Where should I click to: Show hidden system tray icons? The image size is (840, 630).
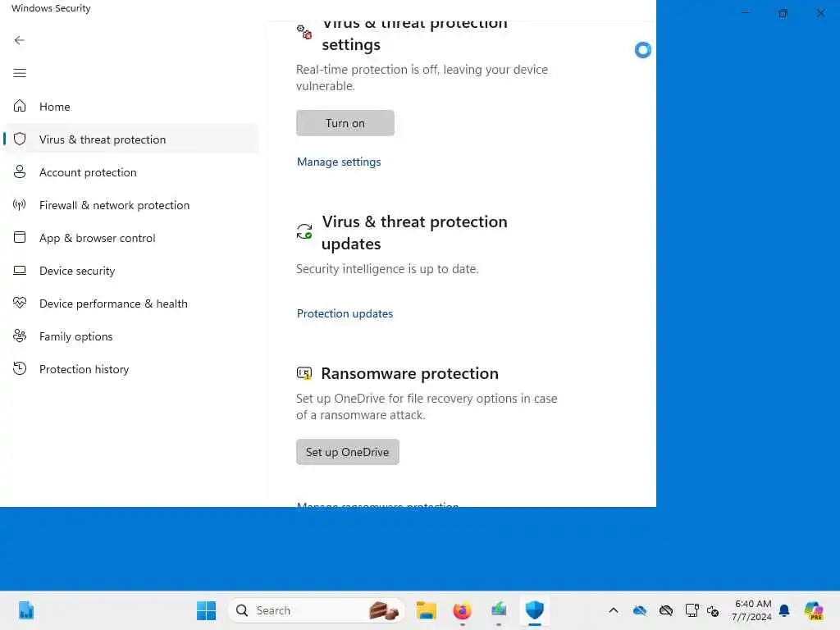pos(614,610)
